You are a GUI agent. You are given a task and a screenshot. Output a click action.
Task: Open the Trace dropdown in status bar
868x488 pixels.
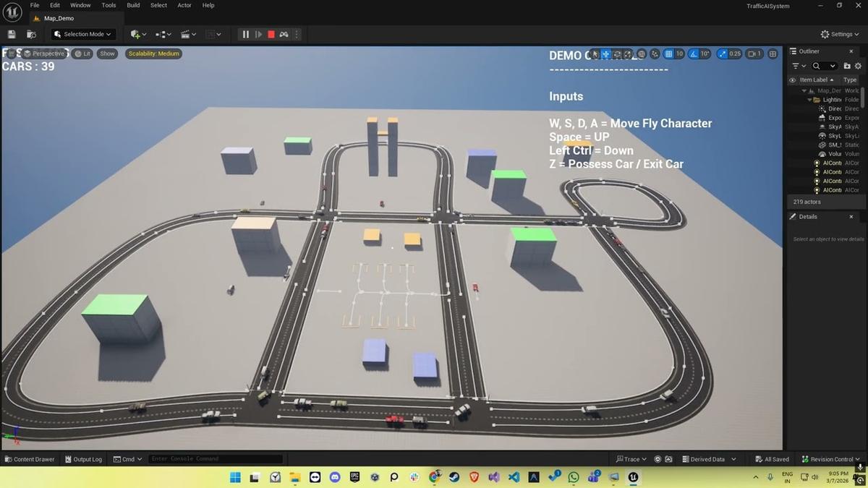pyautogui.click(x=631, y=459)
